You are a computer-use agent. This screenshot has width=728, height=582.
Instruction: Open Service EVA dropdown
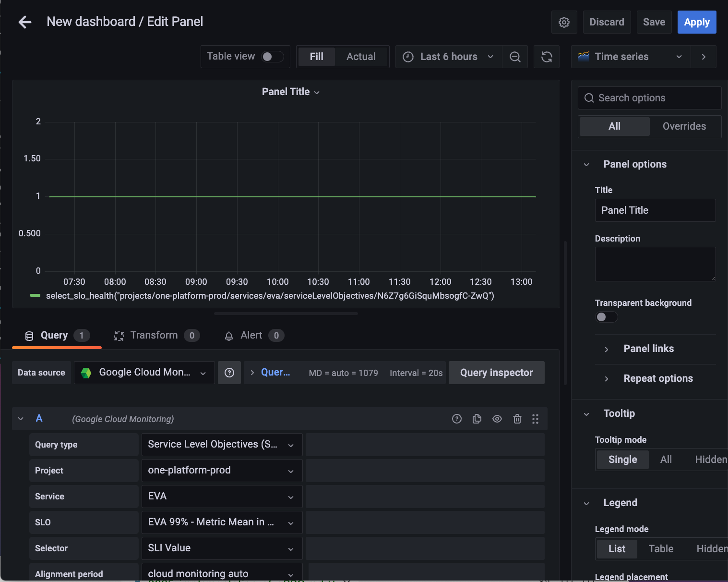(222, 497)
